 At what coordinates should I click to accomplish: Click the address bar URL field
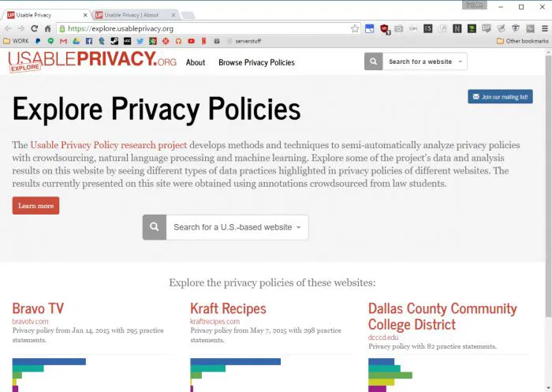[x=207, y=28]
